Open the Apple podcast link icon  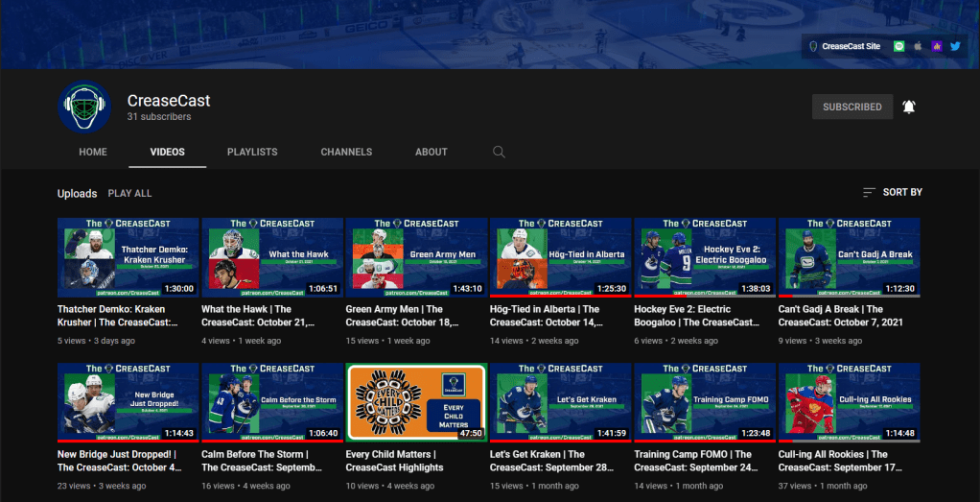(x=918, y=45)
